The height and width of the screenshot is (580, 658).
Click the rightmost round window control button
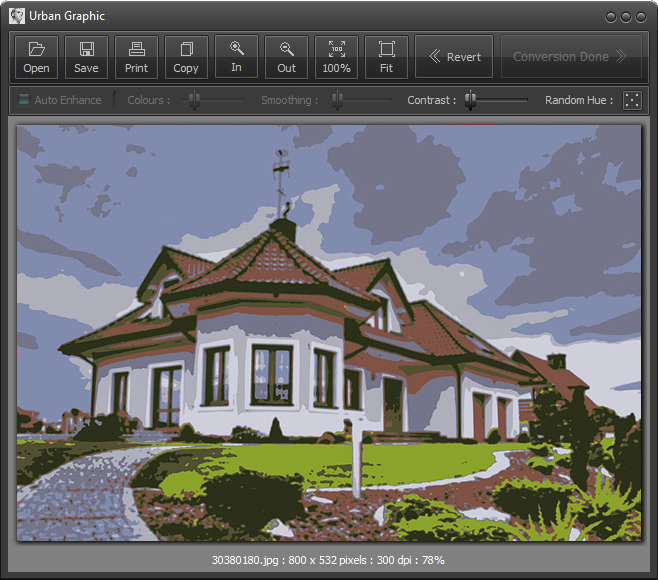pyautogui.click(x=640, y=17)
